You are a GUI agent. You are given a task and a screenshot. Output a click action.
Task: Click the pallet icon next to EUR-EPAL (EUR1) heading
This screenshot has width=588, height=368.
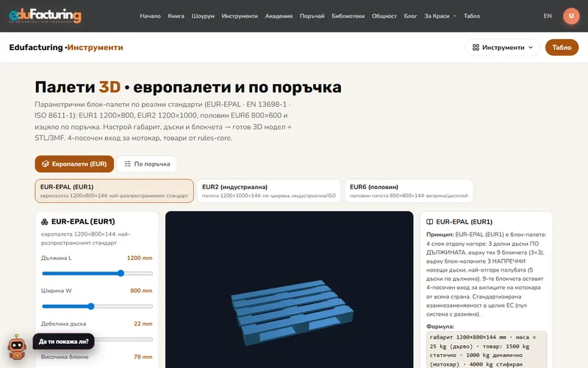point(45,222)
